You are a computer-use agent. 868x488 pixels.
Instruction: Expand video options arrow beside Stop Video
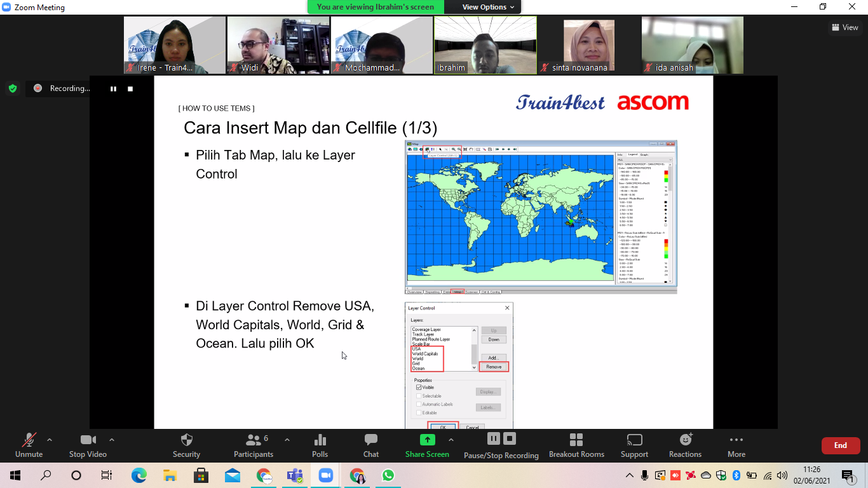pos(112,440)
